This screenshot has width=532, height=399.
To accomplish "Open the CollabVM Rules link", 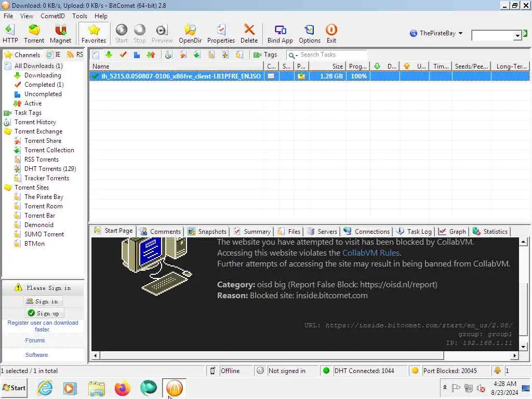I will click(370, 253).
